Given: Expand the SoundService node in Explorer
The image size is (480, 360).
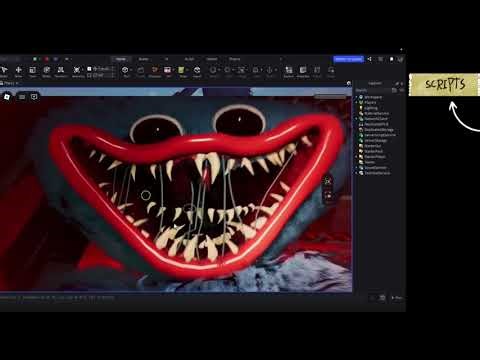Looking at the screenshot, I should pyautogui.click(x=356, y=168).
